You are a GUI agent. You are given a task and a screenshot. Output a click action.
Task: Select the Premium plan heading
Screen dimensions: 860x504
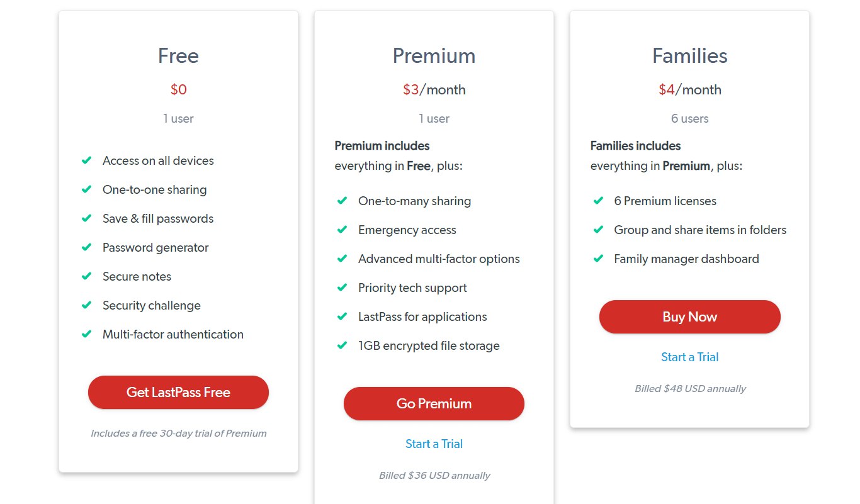(x=434, y=56)
